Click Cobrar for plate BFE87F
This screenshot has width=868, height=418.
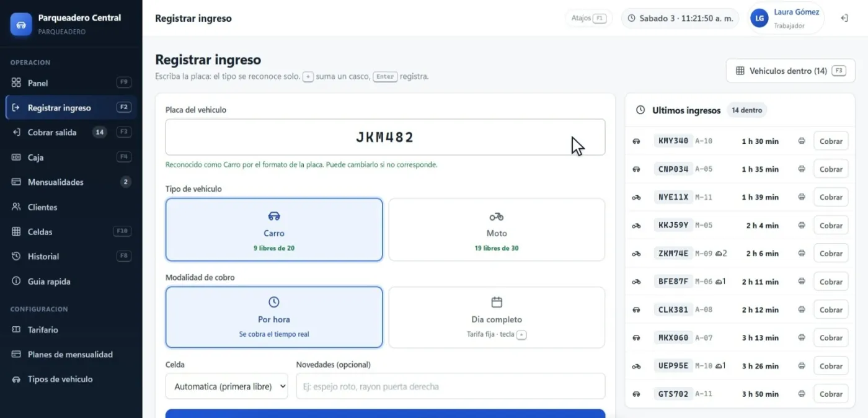831,282
